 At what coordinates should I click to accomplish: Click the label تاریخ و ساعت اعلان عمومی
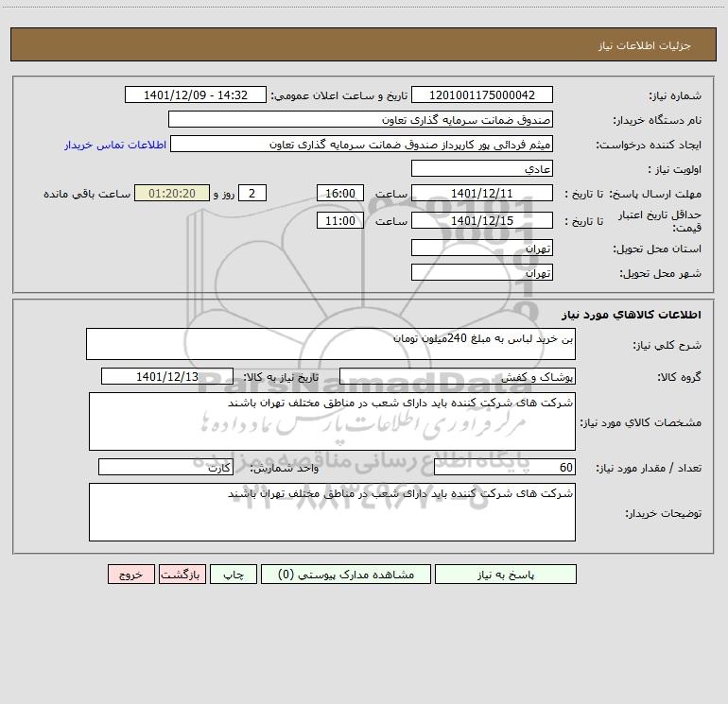pos(339,95)
